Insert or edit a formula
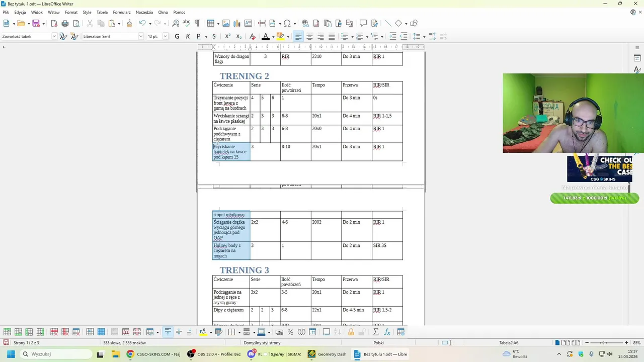This screenshot has width=644, height=362. coord(387,332)
